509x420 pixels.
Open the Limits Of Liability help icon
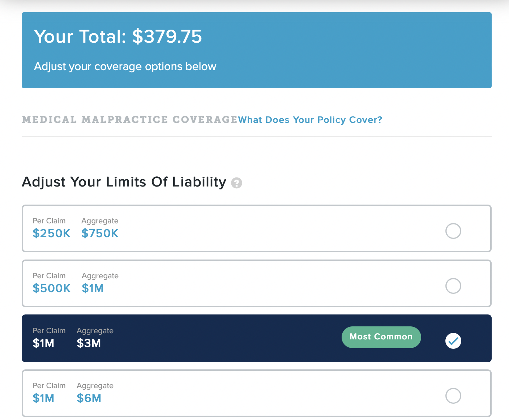point(236,183)
